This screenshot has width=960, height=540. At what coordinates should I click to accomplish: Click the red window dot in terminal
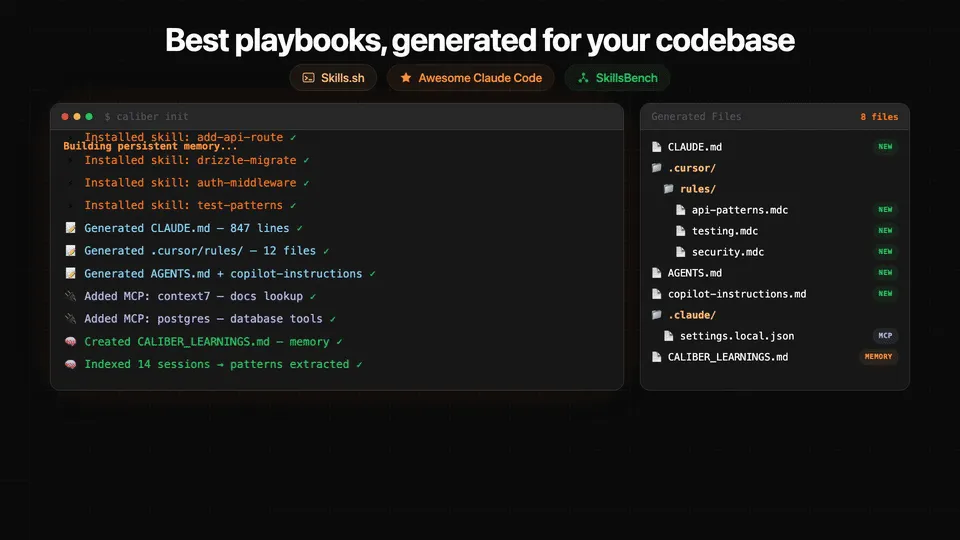point(65,116)
